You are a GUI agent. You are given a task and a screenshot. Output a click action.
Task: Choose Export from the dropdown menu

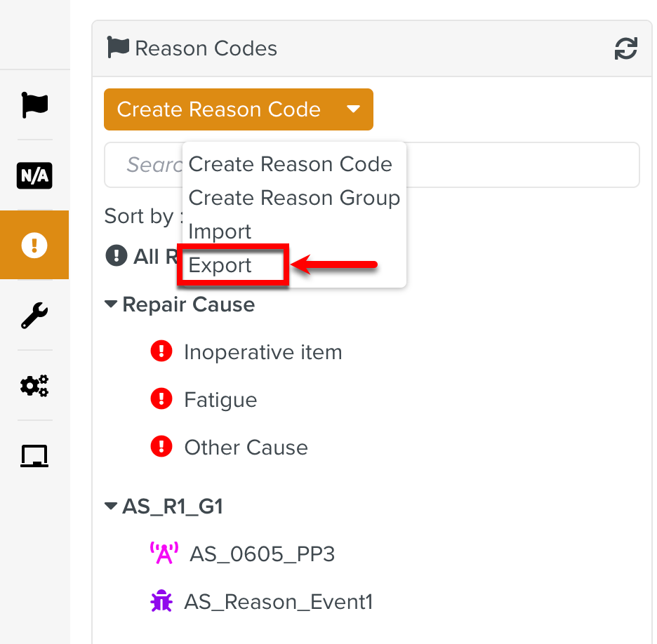point(220,266)
